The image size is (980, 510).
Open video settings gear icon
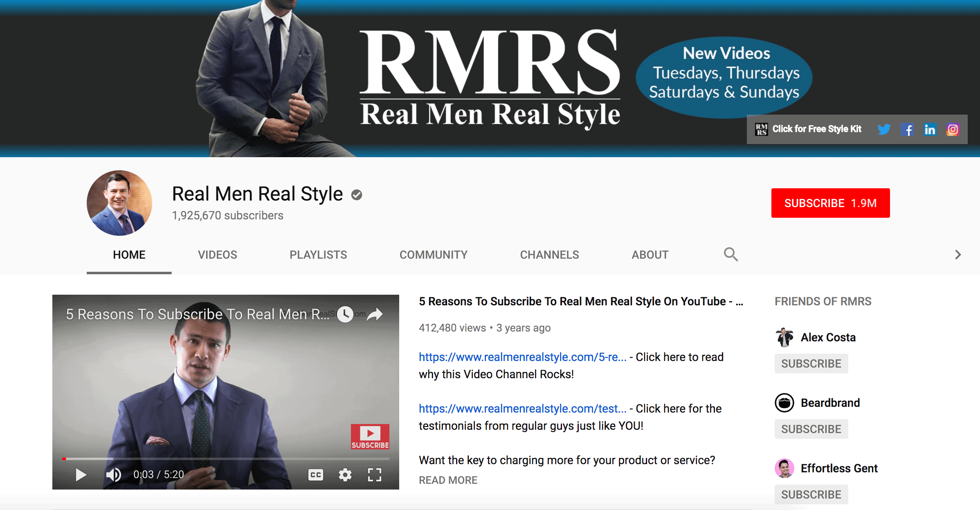345,474
